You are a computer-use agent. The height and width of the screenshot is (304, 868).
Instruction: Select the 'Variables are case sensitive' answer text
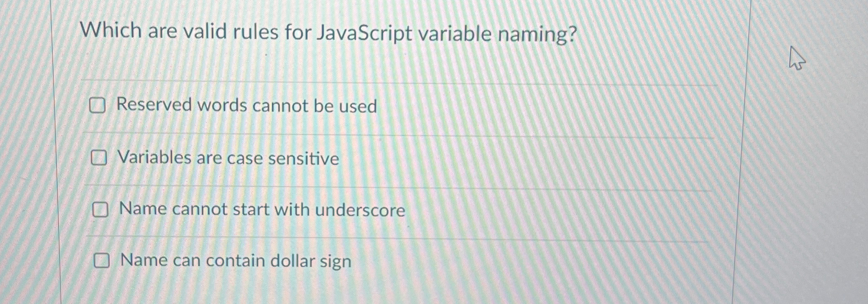[228, 158]
